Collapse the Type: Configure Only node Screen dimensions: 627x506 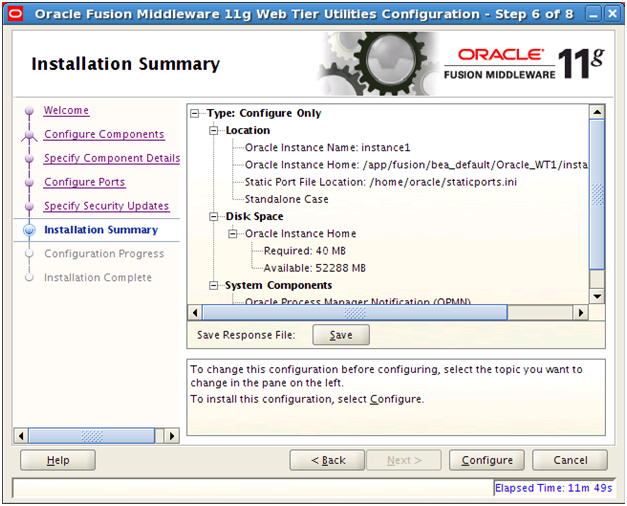tap(195, 114)
